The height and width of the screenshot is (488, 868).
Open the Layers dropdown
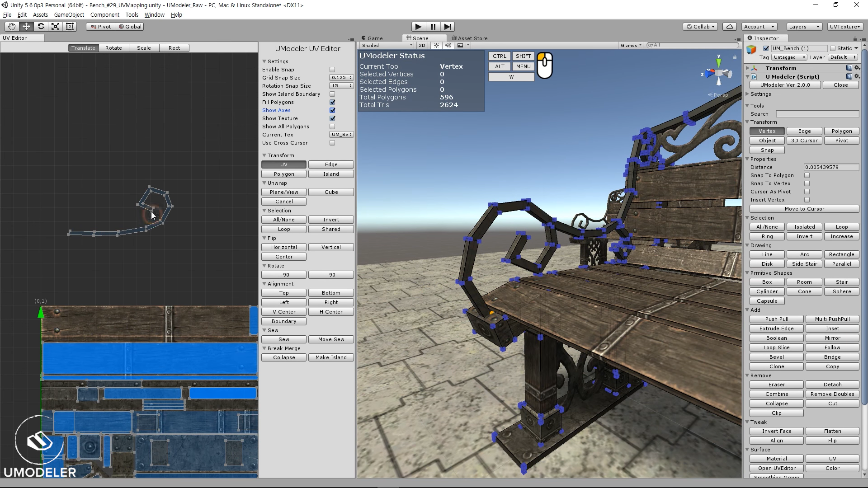(x=804, y=27)
